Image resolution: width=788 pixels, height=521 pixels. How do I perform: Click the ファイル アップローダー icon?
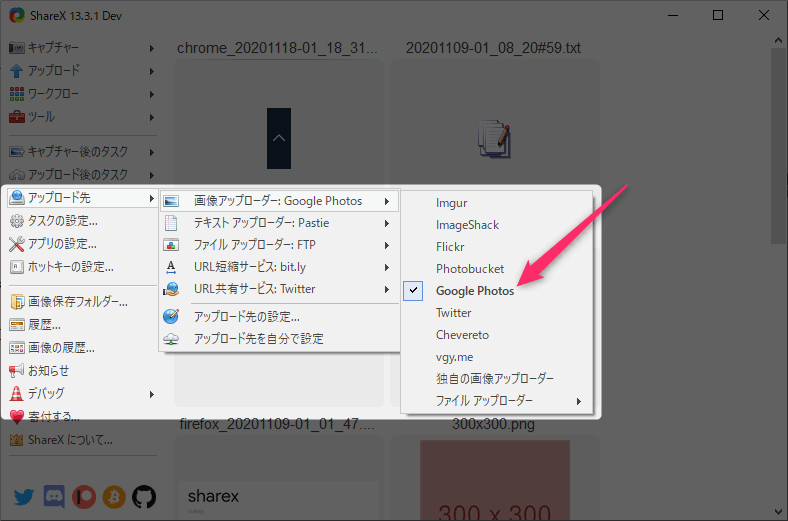click(171, 245)
